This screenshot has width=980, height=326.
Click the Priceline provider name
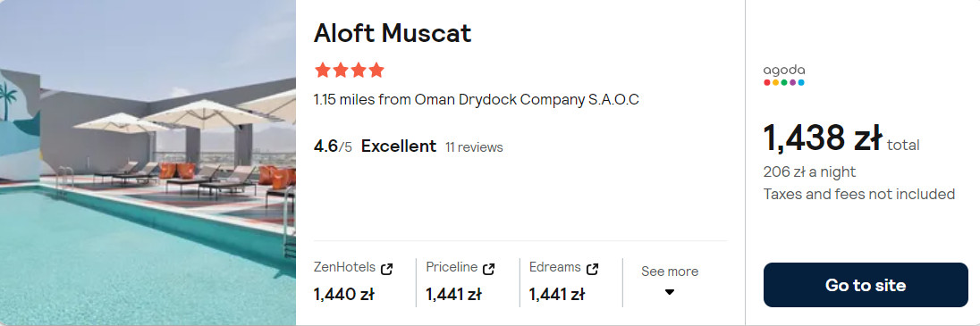(452, 267)
